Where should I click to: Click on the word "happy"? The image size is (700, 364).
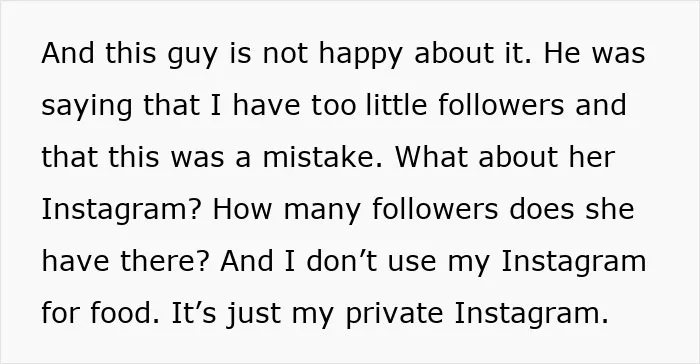[x=361, y=53]
